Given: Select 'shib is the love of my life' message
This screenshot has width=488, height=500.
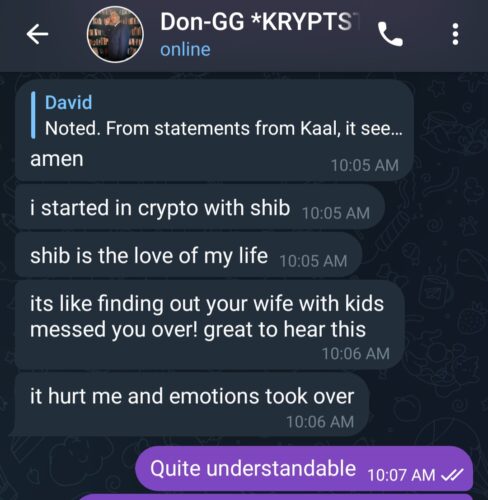Looking at the screenshot, I should click(x=188, y=256).
